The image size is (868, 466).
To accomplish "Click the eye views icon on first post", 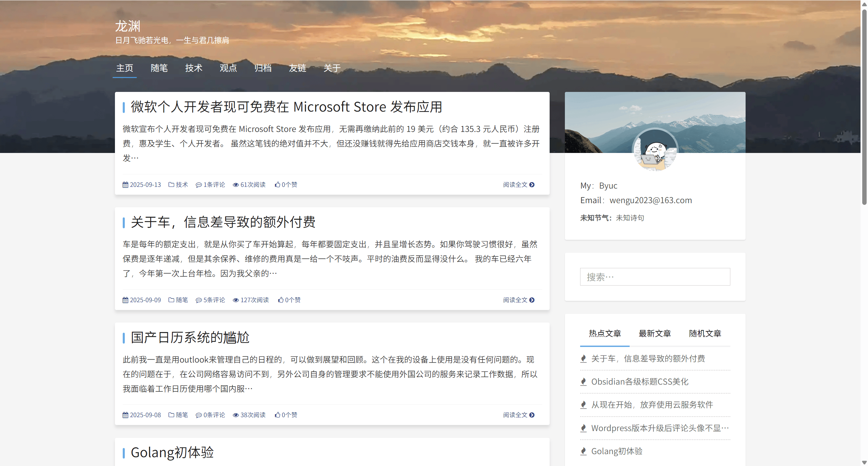I will (x=236, y=185).
